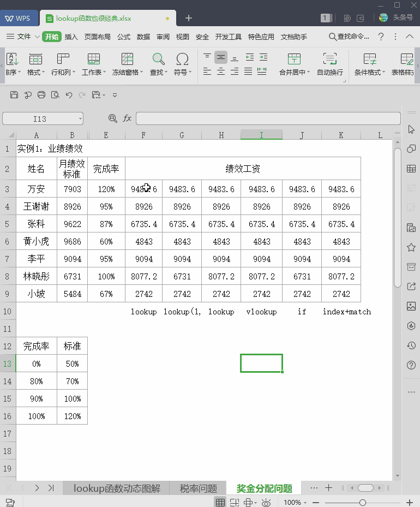Collapse the ribbon with chevron
The width and height of the screenshot is (420, 507).
tap(410, 37)
